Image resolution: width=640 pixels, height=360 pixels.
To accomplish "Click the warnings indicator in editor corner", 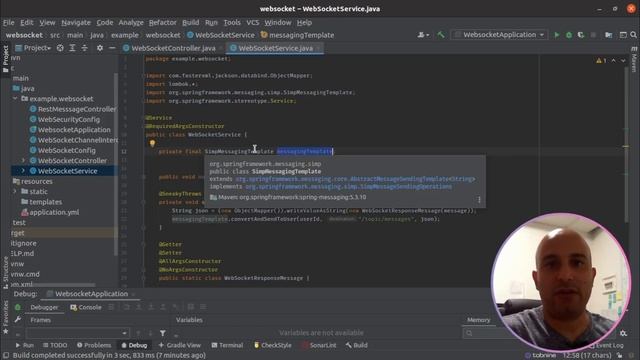I will [x=601, y=60].
